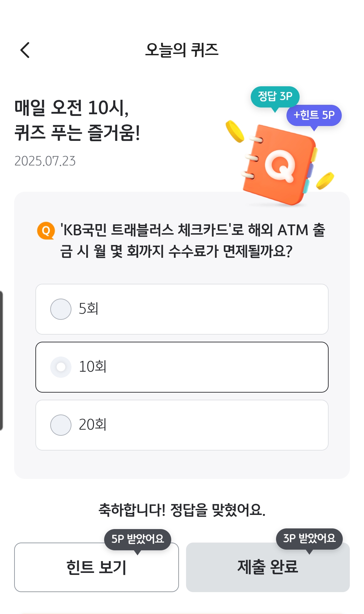Image resolution: width=364 pixels, height=614 pixels.
Task: Tap the 2025.07.23 date label
Action: 45,161
